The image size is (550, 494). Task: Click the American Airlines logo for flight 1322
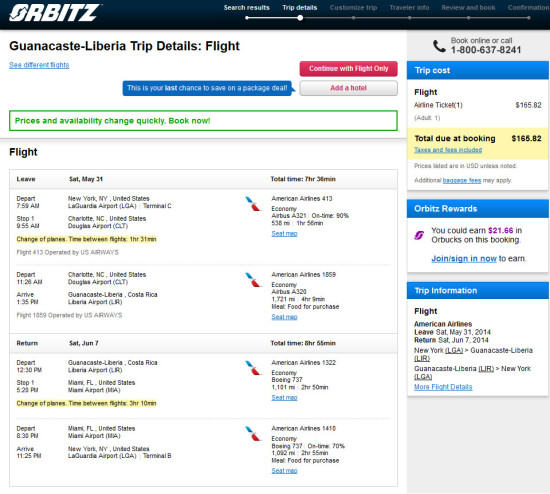click(x=253, y=368)
